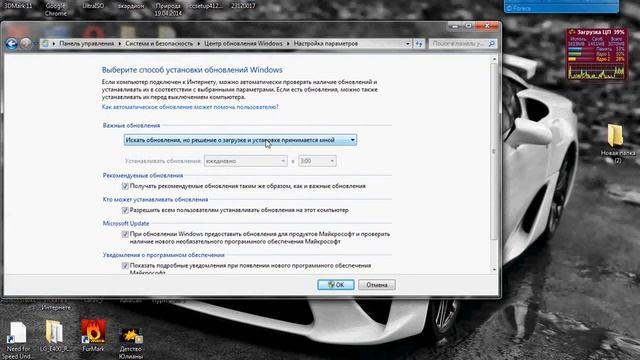Confirm settings with the OK button

pyautogui.click(x=336, y=285)
